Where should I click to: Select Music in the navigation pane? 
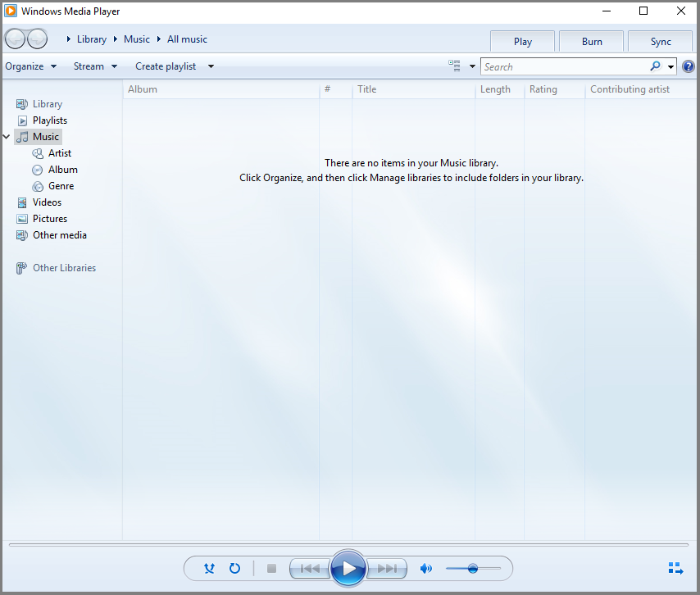pyautogui.click(x=38, y=137)
